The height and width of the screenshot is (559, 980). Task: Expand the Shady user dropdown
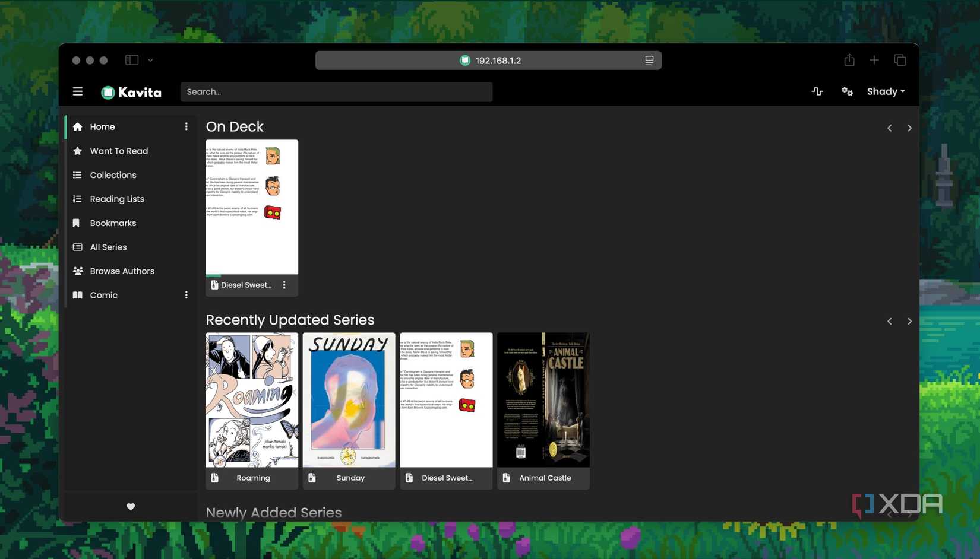pos(886,91)
